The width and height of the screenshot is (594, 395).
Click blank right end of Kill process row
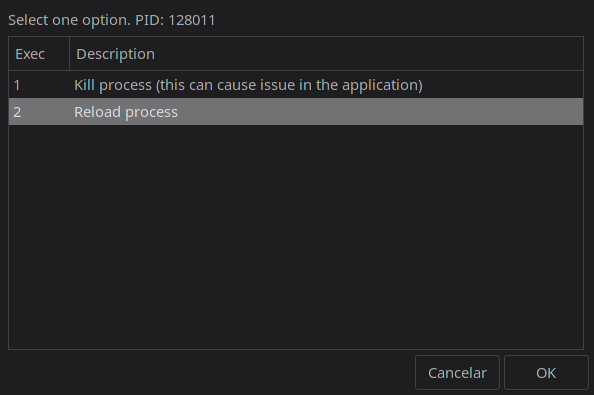coord(503,85)
